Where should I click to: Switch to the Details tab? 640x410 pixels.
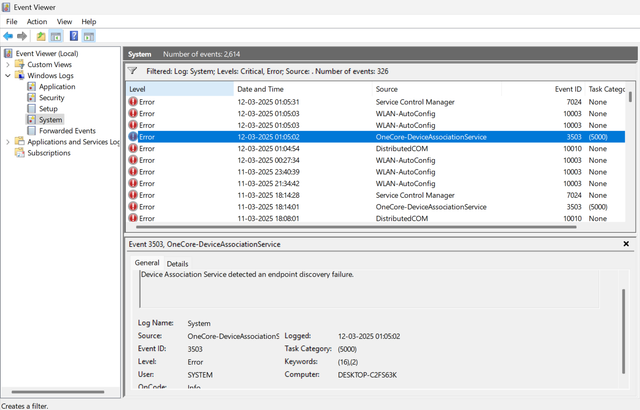pos(178,264)
